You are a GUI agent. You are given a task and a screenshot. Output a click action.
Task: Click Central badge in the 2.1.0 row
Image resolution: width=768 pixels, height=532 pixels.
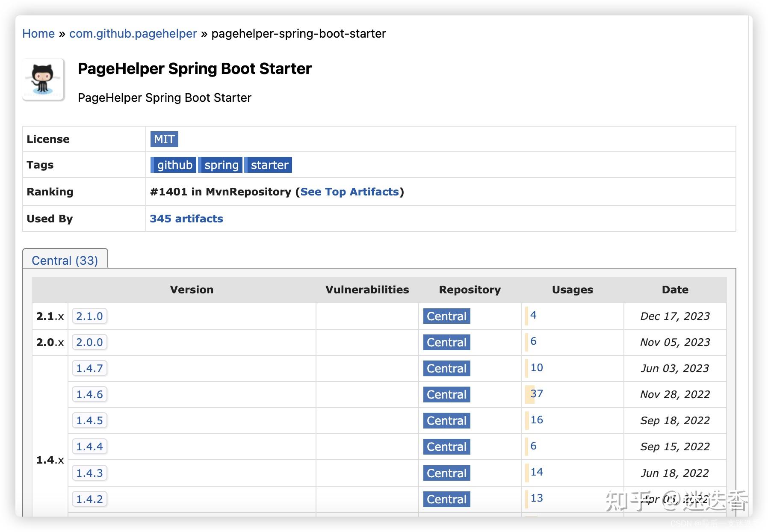coord(446,316)
